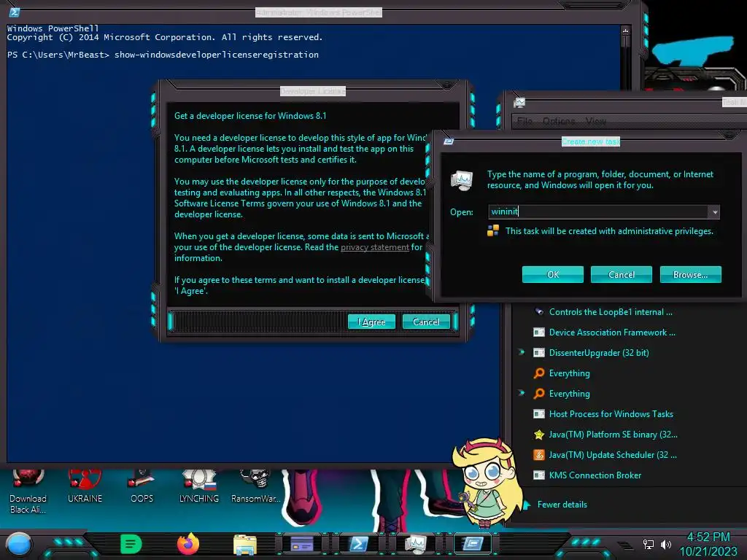747x560 pixels.
Task: Select Java(TM) Update Scheduler process
Action: click(613, 455)
